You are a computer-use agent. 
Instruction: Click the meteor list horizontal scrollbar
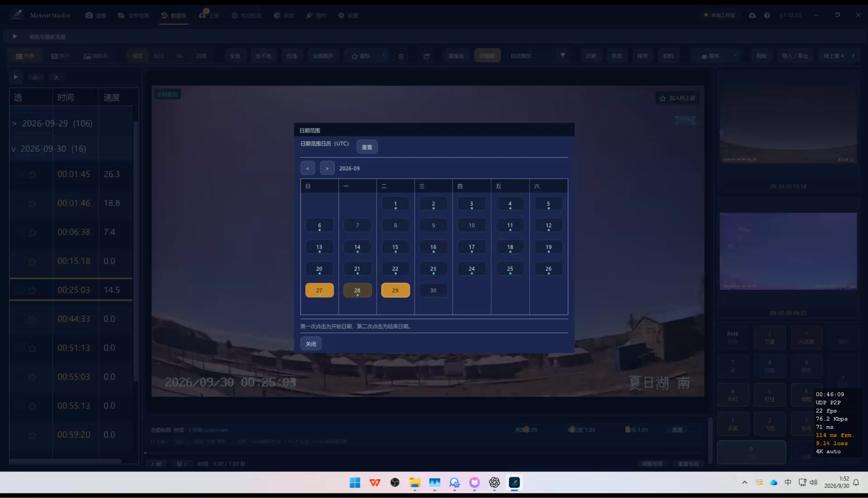pyautogui.click(x=65, y=461)
